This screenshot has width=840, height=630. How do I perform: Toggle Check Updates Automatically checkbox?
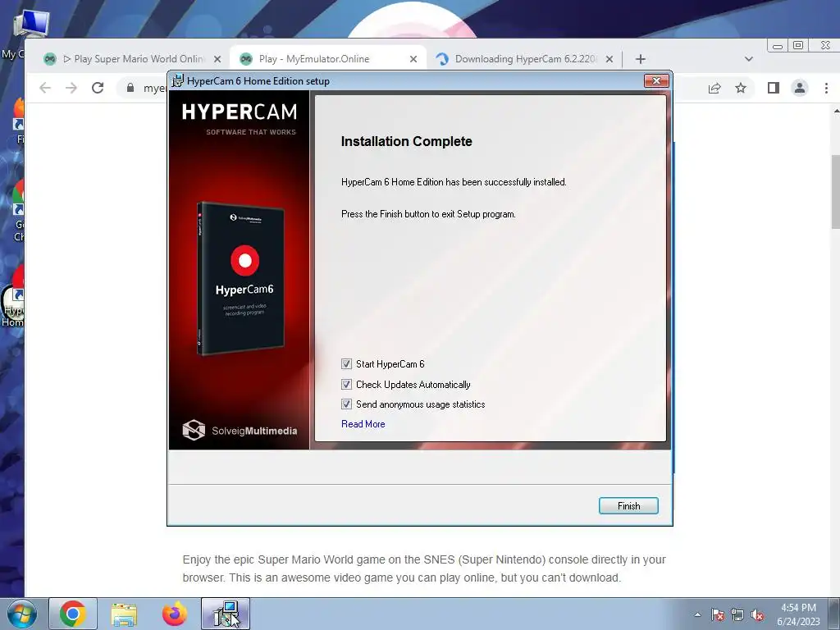[x=347, y=385]
